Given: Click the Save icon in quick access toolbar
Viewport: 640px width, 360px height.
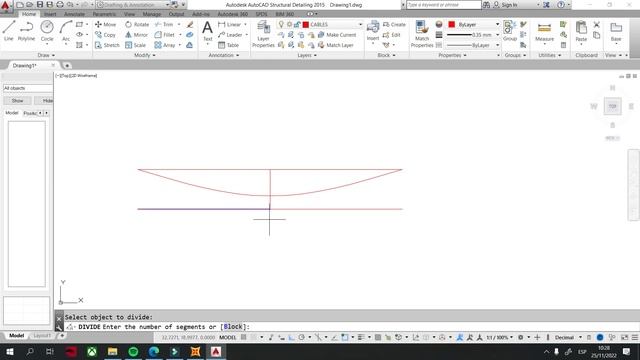Looking at the screenshot, I should pyautogui.click(x=40, y=5).
